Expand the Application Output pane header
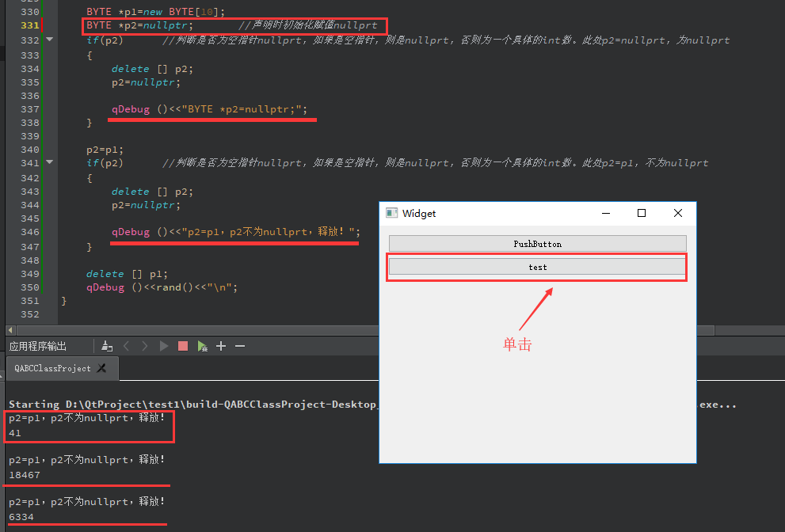The width and height of the screenshot is (785, 532). point(38,346)
